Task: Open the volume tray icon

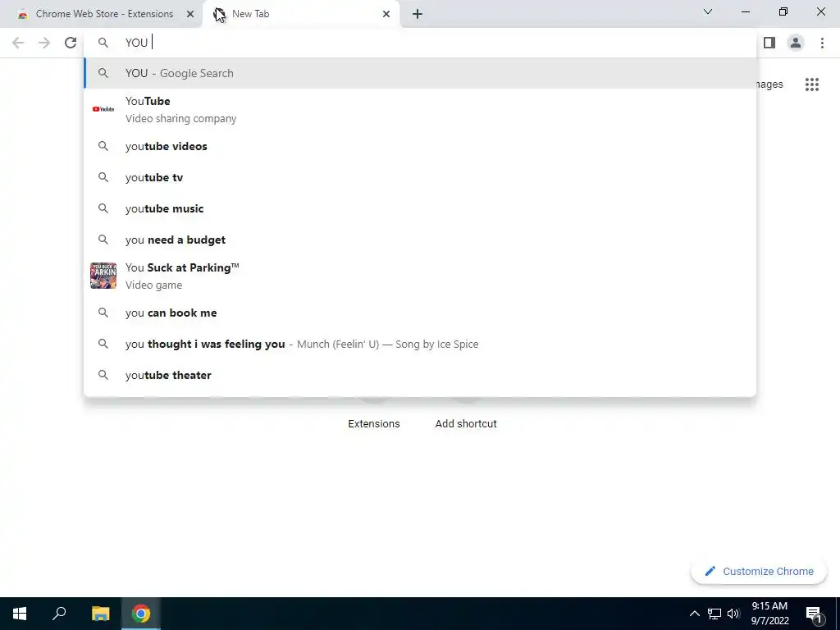Action: (733, 614)
